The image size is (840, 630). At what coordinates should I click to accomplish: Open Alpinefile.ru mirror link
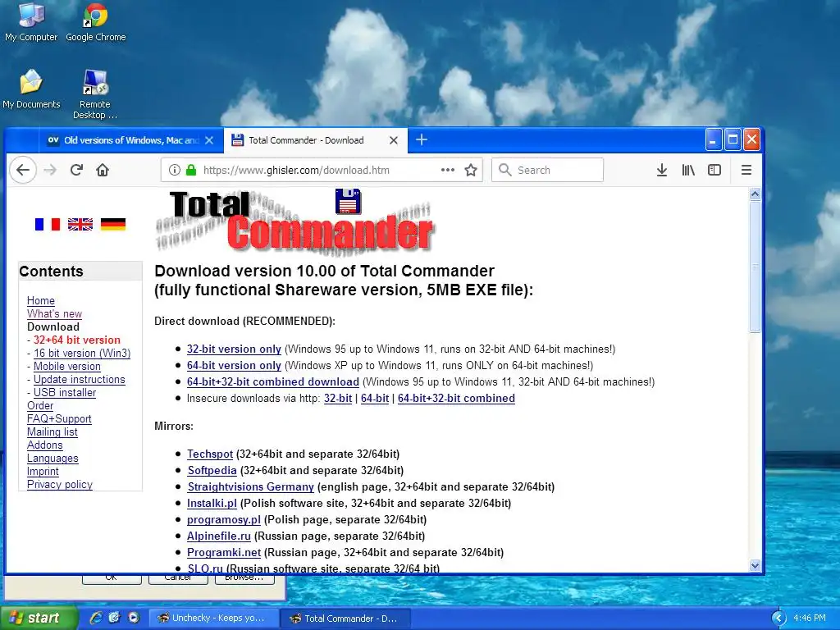pos(218,536)
